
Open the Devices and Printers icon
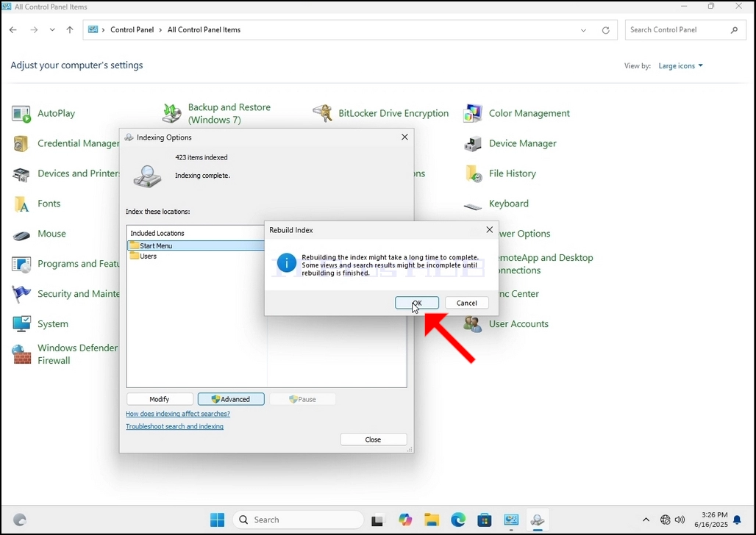click(x=21, y=174)
